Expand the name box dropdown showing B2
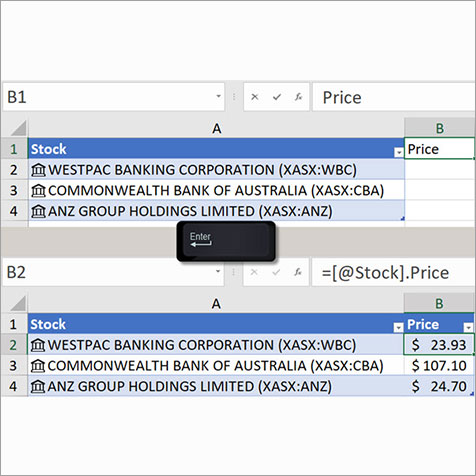The width and height of the screenshot is (476, 476). [x=218, y=272]
